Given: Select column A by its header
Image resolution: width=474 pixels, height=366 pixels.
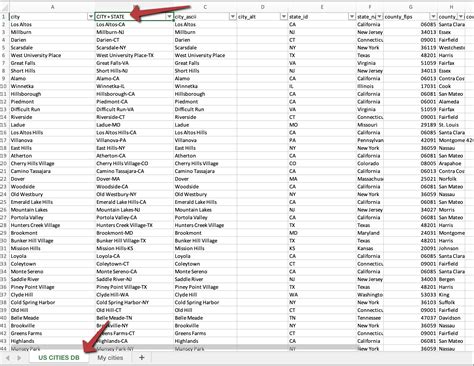Looking at the screenshot, I should tap(52, 7).
